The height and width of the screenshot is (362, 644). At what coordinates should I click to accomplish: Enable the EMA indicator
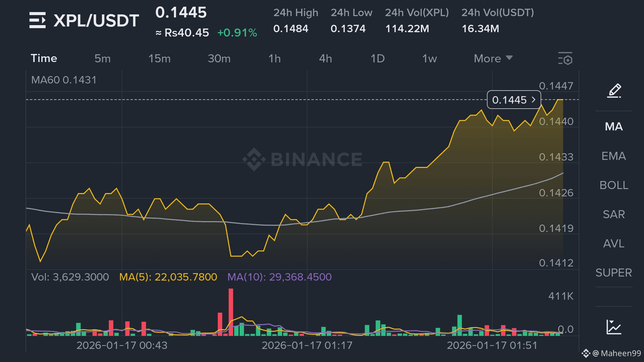pyautogui.click(x=614, y=156)
